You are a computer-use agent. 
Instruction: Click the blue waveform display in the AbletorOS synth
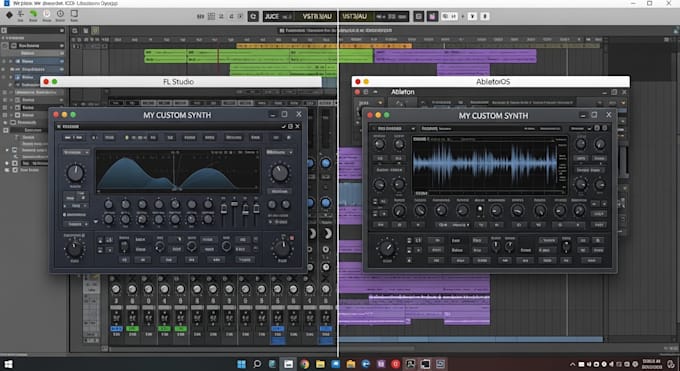click(485, 164)
